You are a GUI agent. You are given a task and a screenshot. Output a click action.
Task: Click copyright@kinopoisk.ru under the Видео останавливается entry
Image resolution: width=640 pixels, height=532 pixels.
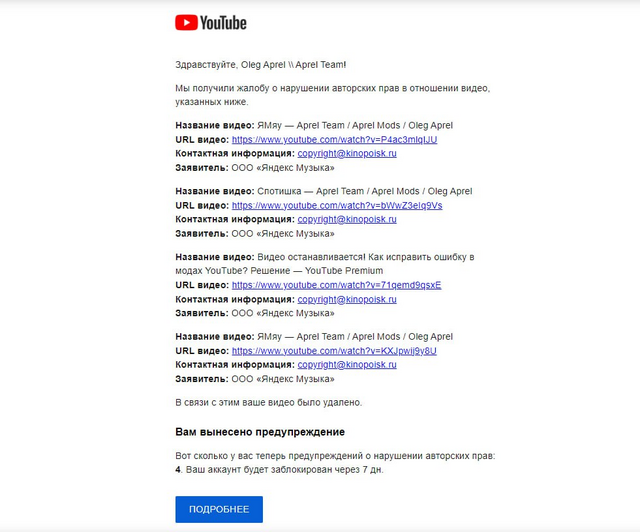(347, 299)
